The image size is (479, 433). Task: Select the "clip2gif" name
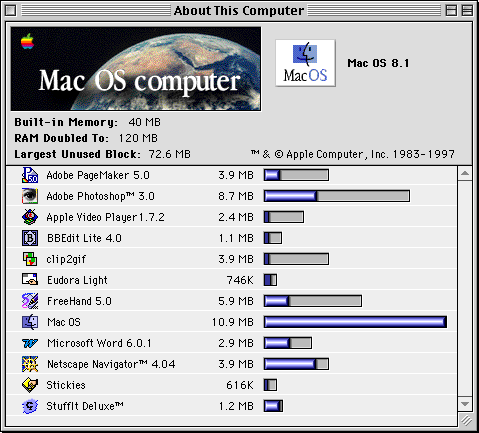tap(66, 259)
